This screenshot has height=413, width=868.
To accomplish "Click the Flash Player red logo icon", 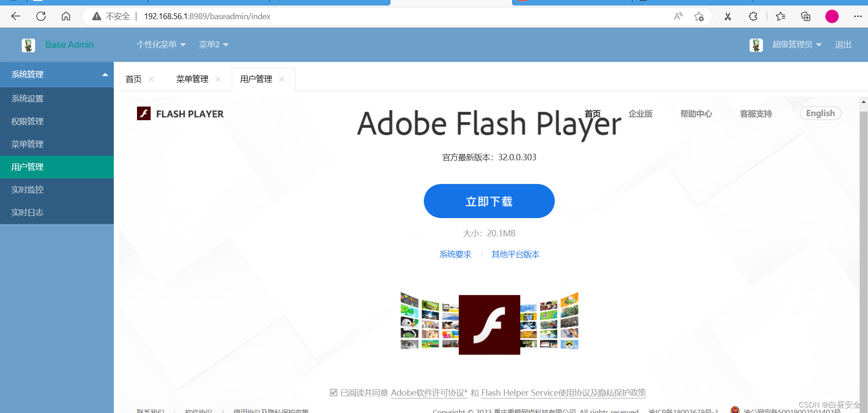I will 144,113.
